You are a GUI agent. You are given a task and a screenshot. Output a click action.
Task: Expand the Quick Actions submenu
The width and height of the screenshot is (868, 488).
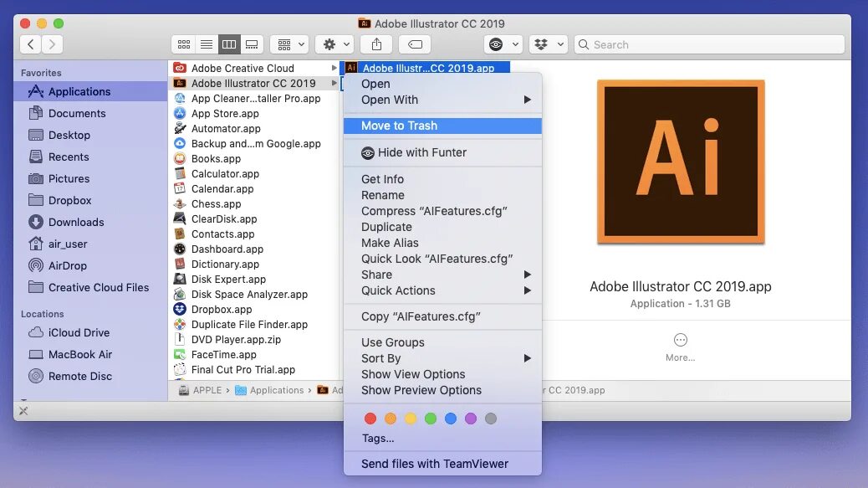(442, 290)
